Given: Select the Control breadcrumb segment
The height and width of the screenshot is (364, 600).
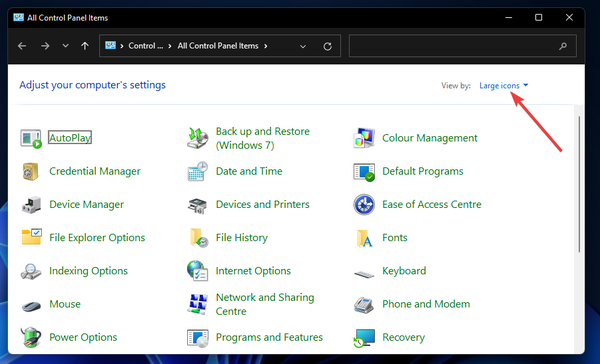Looking at the screenshot, I should pos(145,46).
